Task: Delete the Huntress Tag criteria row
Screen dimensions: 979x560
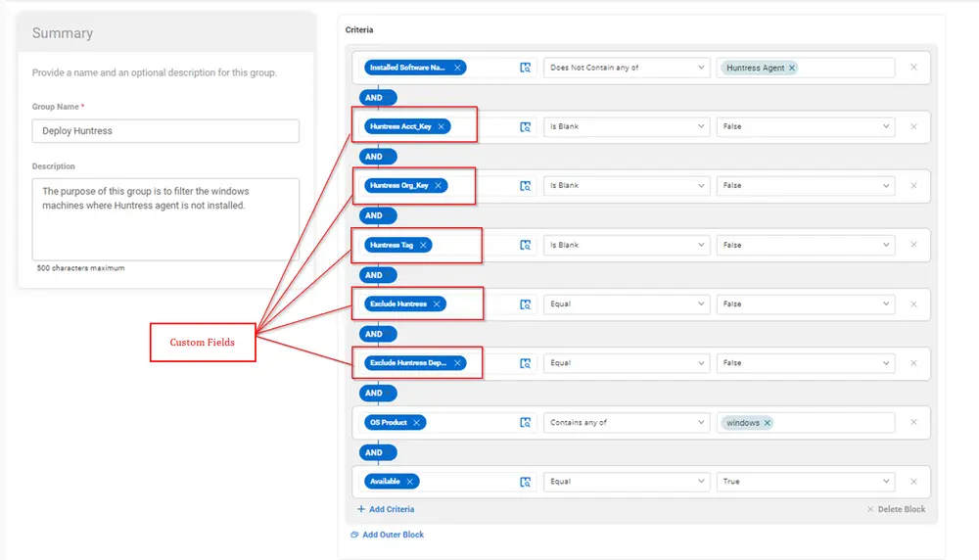Action: pyautogui.click(x=913, y=245)
